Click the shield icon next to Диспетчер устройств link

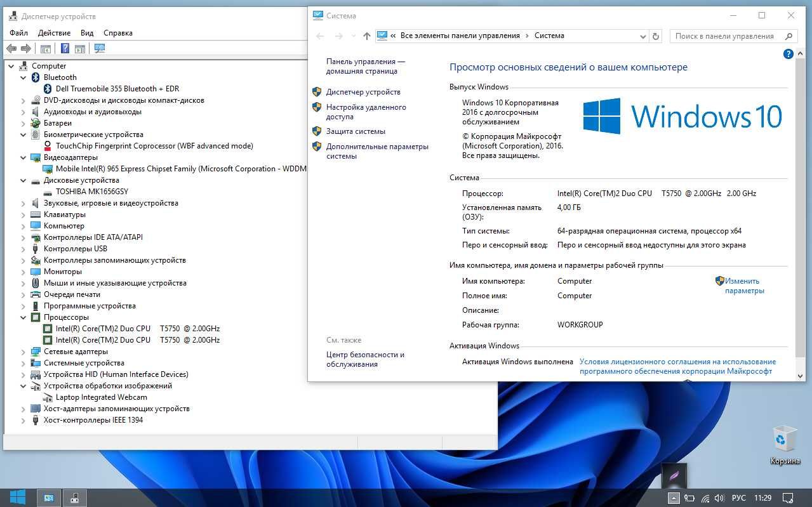click(317, 92)
